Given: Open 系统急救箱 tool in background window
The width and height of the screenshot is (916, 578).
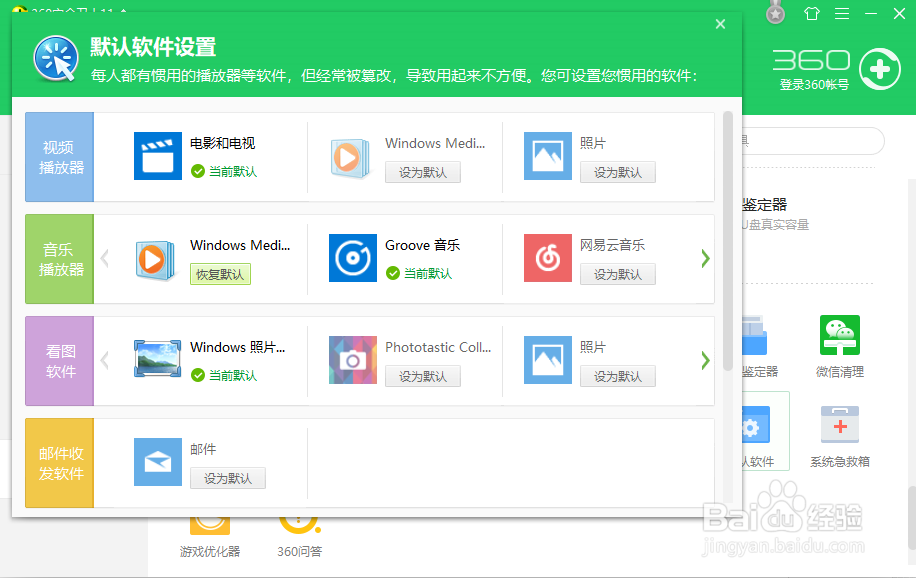Looking at the screenshot, I should [839, 437].
